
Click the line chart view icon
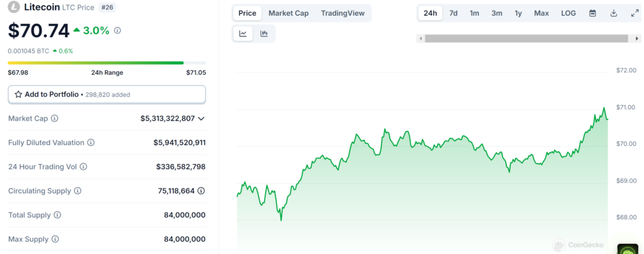coord(243,34)
